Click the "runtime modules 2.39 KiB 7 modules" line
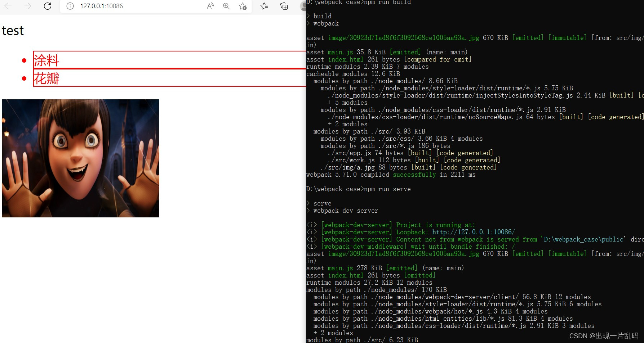Screen dimensions: 644x343 coord(368,67)
